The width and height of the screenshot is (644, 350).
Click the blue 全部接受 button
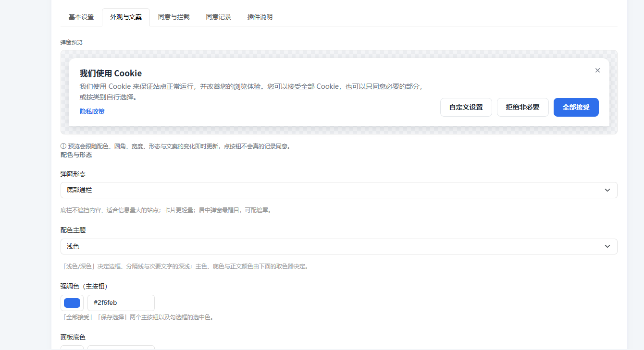click(576, 107)
